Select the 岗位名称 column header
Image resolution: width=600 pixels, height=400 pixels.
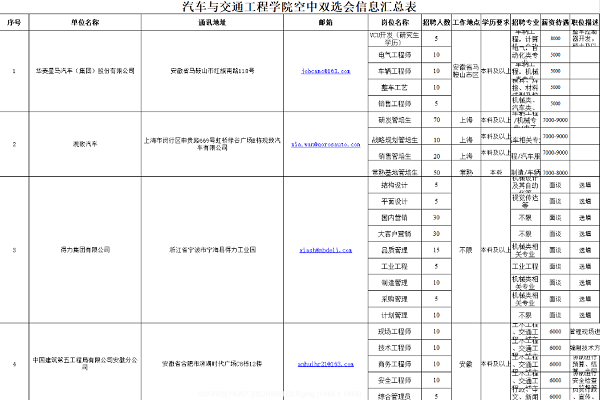click(395, 22)
